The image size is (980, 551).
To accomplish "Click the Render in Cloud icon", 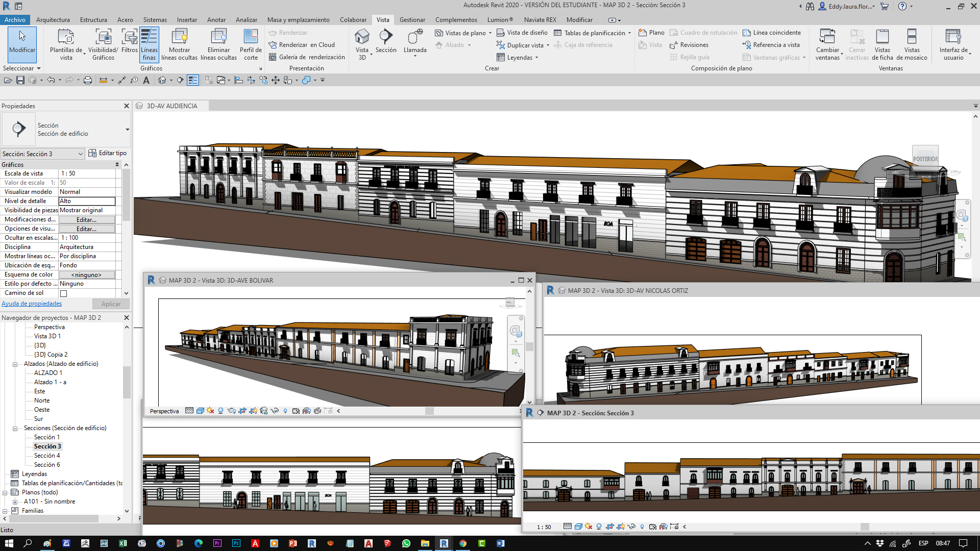I will pos(273,44).
